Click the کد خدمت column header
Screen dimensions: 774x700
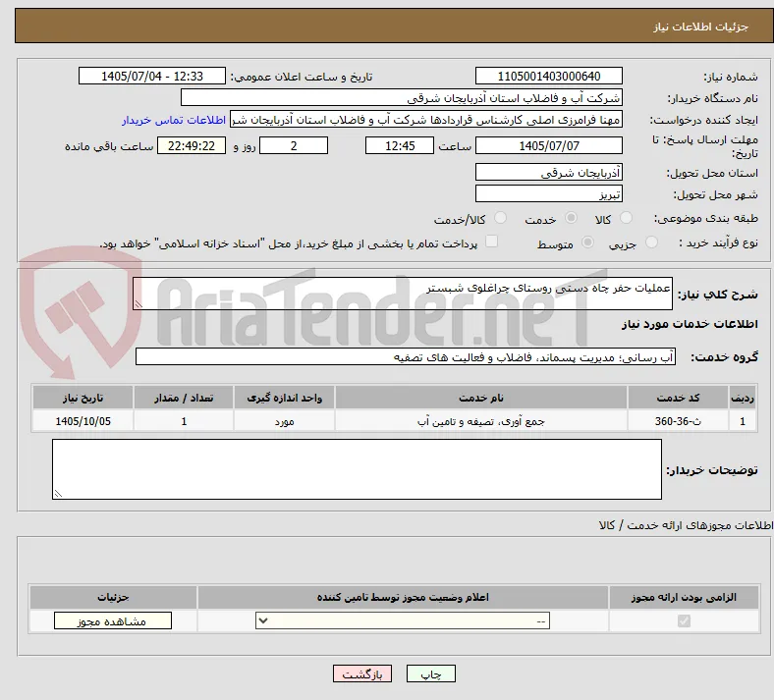click(679, 398)
